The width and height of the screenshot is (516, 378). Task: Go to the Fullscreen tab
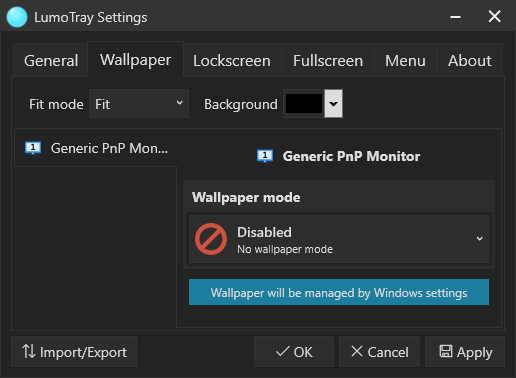(328, 60)
